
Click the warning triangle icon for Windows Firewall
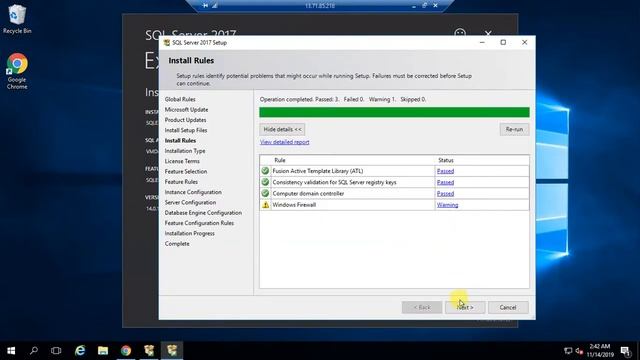(265, 205)
